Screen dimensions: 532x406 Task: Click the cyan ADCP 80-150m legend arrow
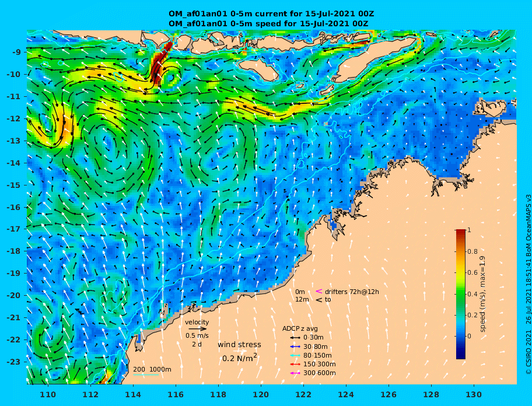coord(296,355)
